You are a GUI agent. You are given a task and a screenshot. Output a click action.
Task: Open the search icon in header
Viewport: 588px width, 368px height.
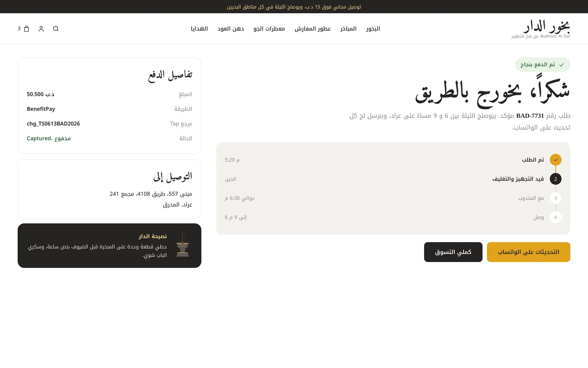coord(56,29)
